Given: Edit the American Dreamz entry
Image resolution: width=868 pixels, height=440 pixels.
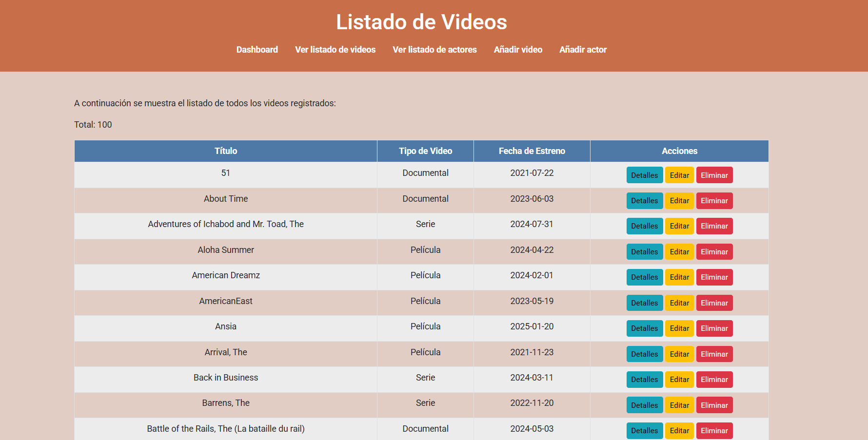Looking at the screenshot, I should click(679, 277).
